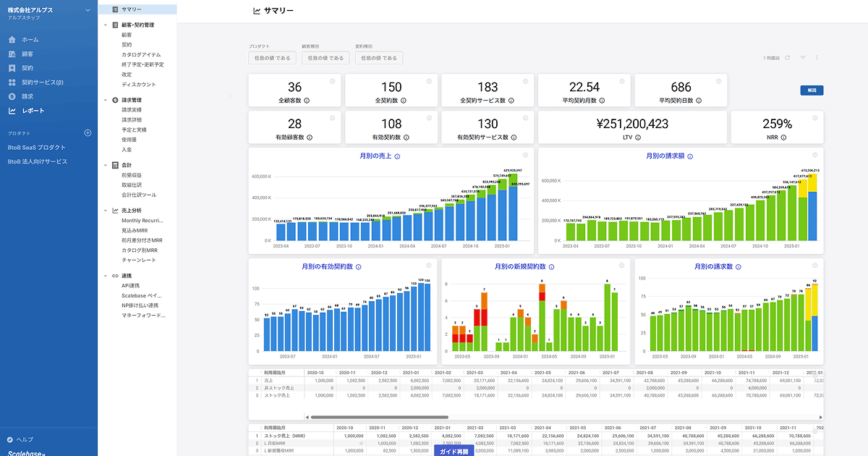Click the dashboard refresh icon
This screenshot has height=456, width=868.
click(x=788, y=58)
